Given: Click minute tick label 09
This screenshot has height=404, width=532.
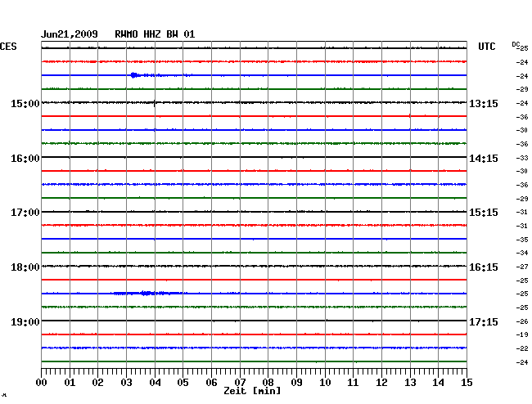Looking at the screenshot, I should [x=296, y=383].
